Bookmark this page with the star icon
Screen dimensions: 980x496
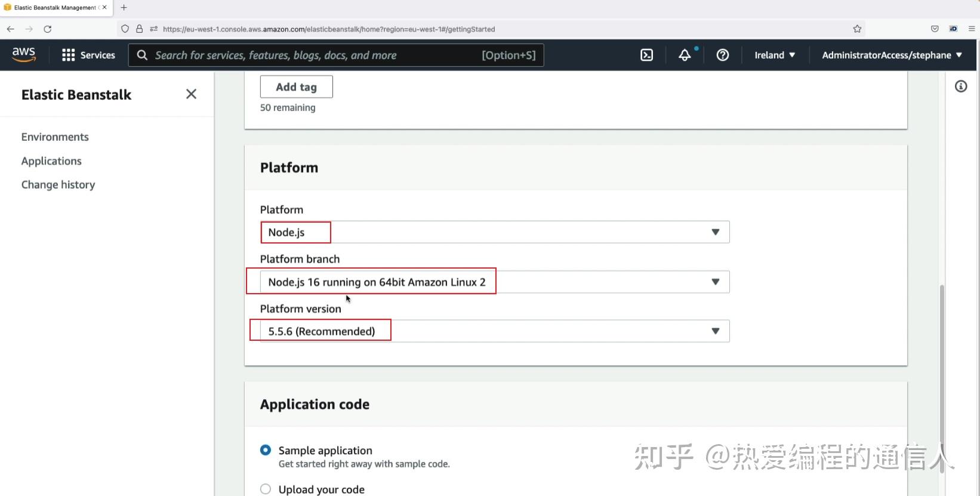click(857, 29)
